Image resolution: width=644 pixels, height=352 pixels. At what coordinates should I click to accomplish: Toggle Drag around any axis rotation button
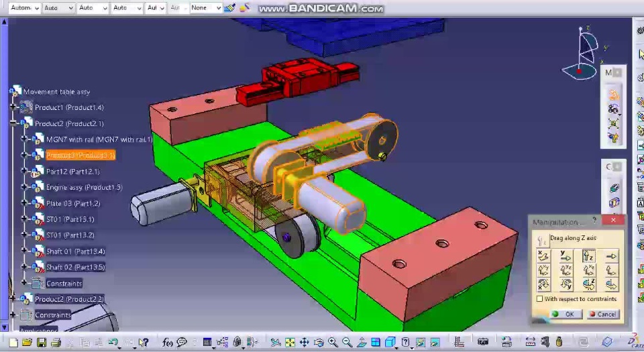(611, 284)
